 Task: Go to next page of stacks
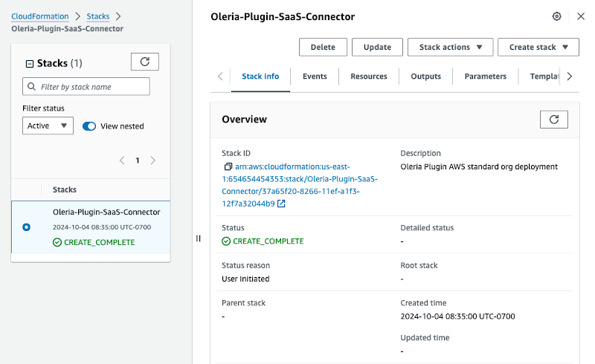click(153, 160)
